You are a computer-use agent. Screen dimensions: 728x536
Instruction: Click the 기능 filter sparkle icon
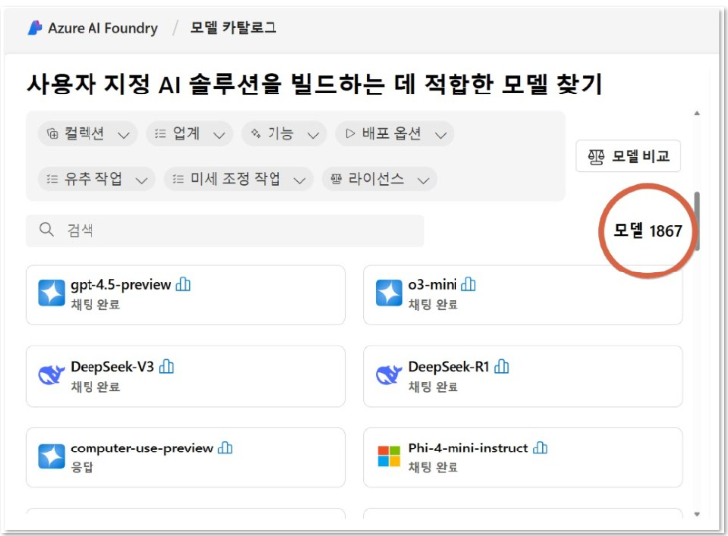[255, 134]
